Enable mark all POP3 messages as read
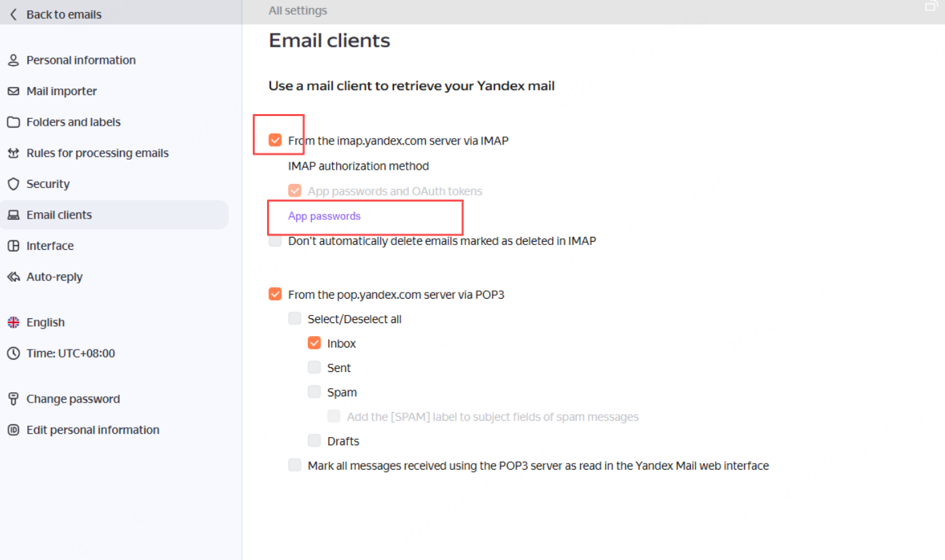 [295, 466]
